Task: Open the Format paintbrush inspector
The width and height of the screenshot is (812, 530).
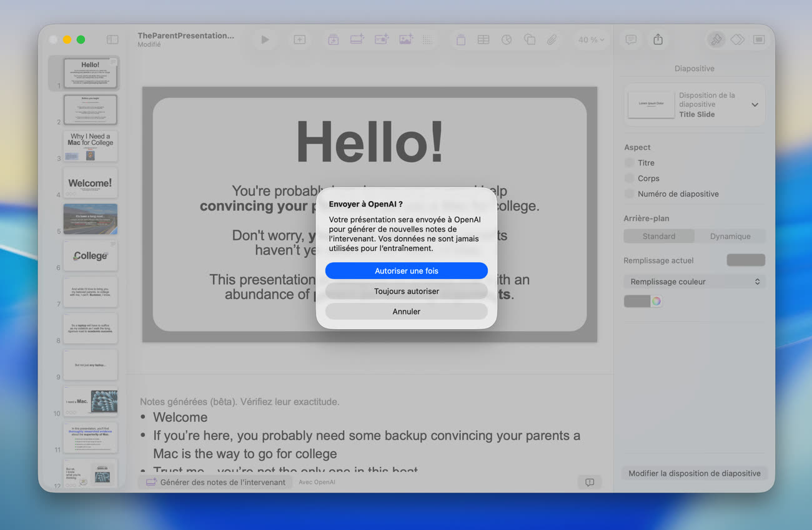Action: coord(716,39)
